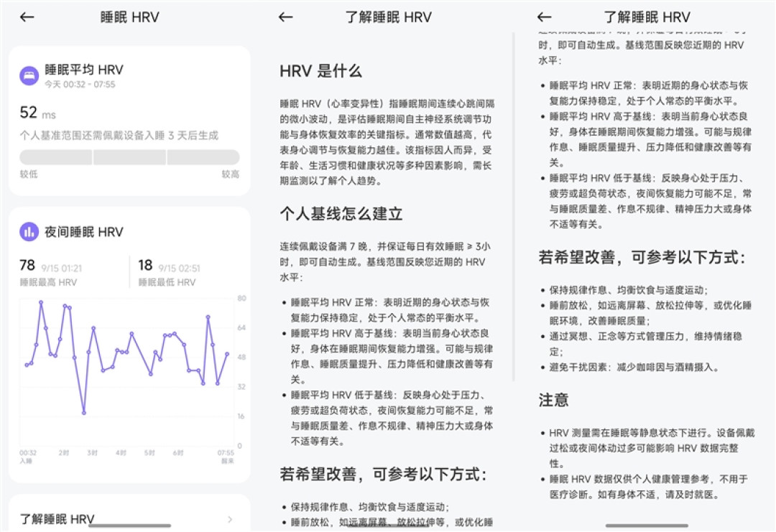776x532 pixels.
Task: Tap the 睡眠最低 HRV label
Action: (x=167, y=282)
